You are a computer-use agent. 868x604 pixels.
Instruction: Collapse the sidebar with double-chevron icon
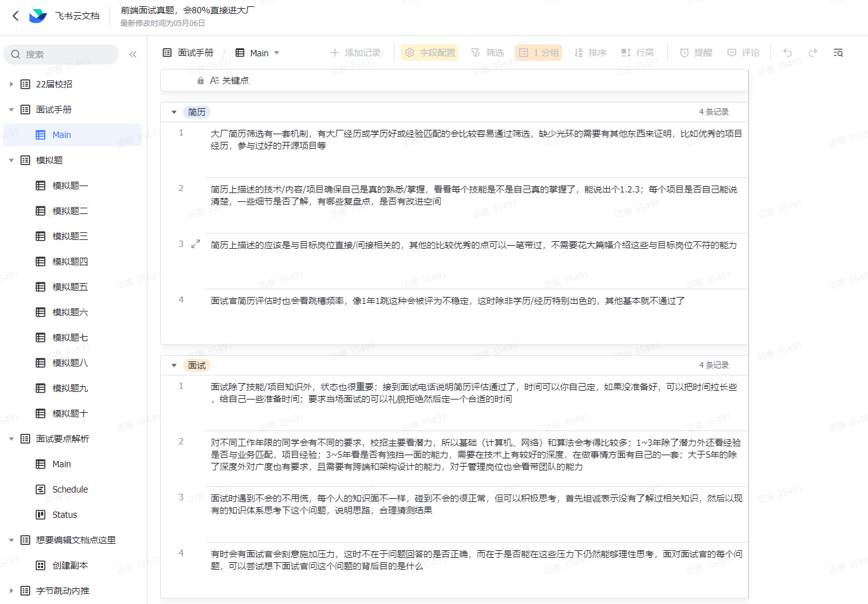click(133, 54)
